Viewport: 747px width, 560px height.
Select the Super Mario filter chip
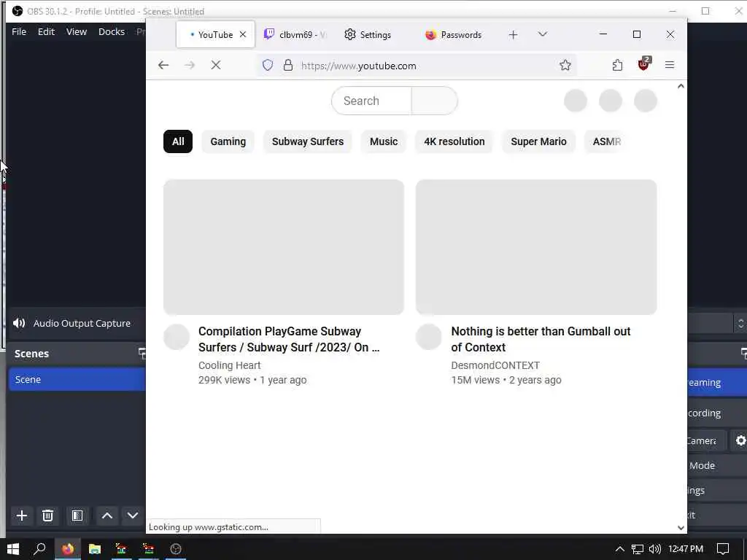(x=539, y=141)
